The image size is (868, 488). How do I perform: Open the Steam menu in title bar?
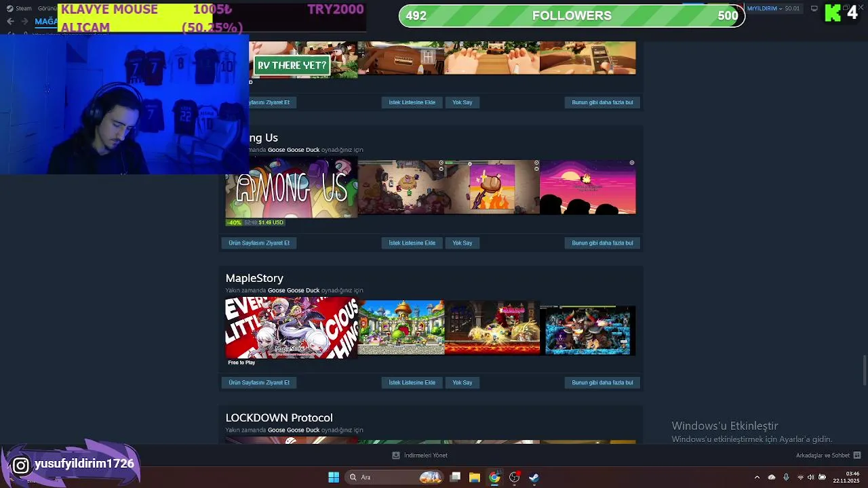(x=19, y=8)
